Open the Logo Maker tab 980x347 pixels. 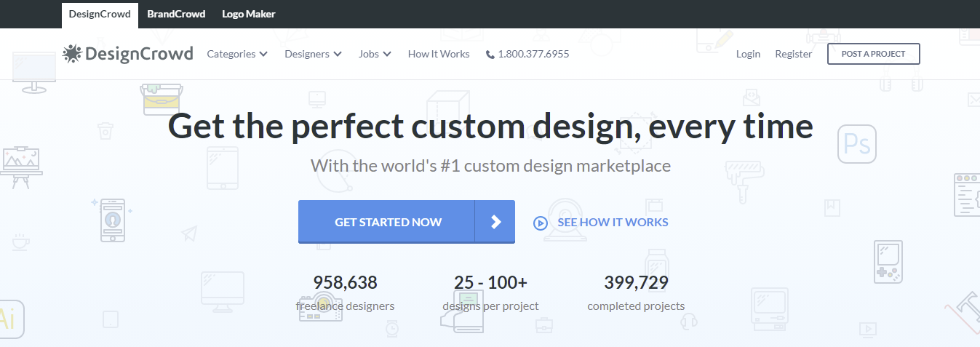249,14
